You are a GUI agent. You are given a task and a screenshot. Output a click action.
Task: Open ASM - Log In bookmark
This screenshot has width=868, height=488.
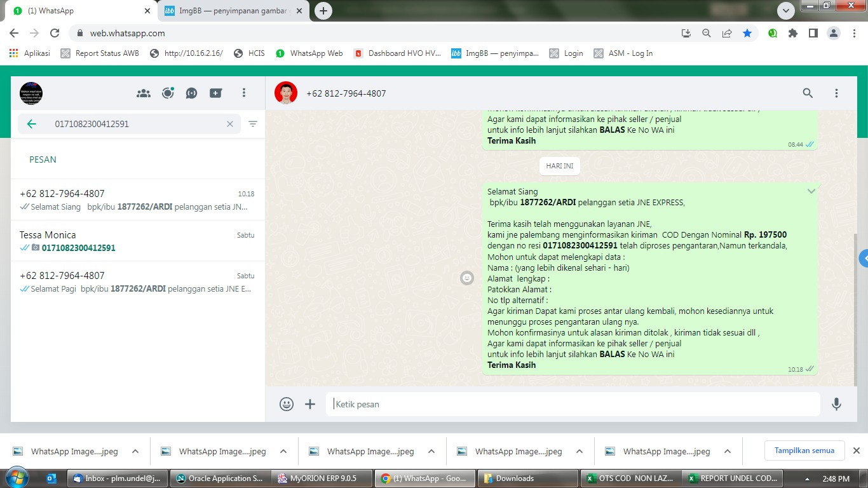point(623,53)
